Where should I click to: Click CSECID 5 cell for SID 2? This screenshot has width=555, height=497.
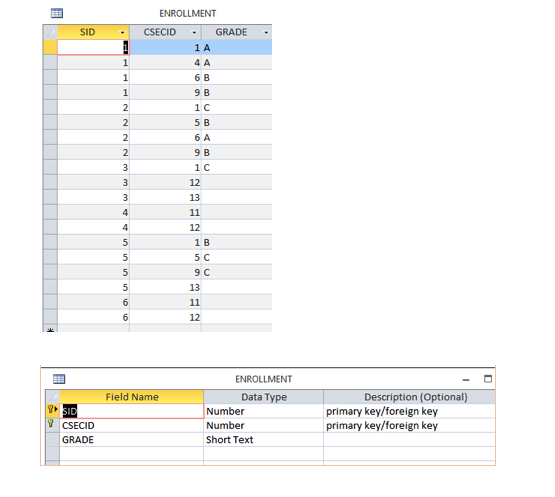[165, 122]
